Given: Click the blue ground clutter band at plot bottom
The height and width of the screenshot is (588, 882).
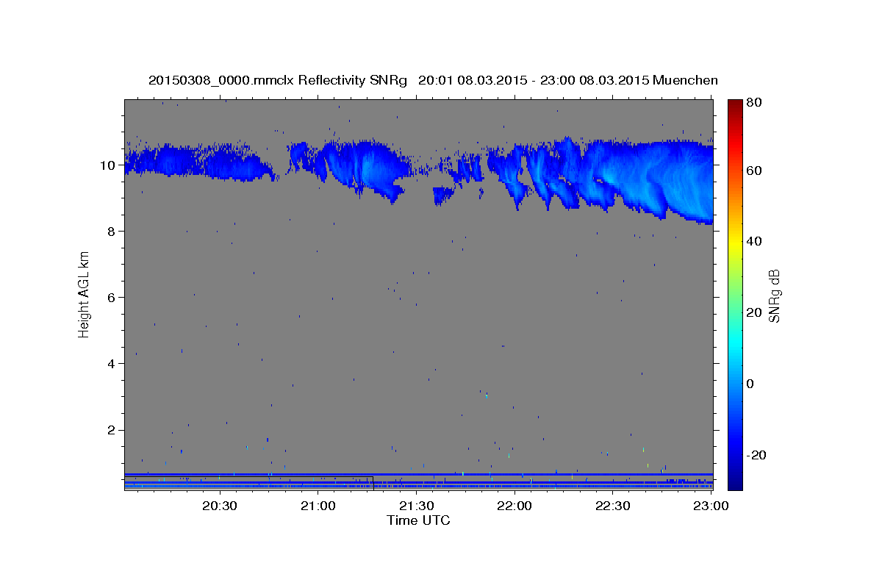Looking at the screenshot, I should pos(418,481).
